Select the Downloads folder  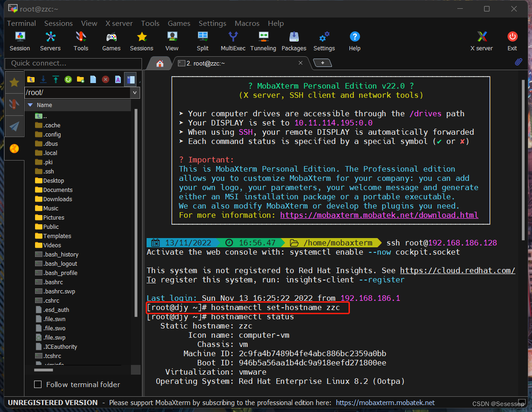pos(53,199)
